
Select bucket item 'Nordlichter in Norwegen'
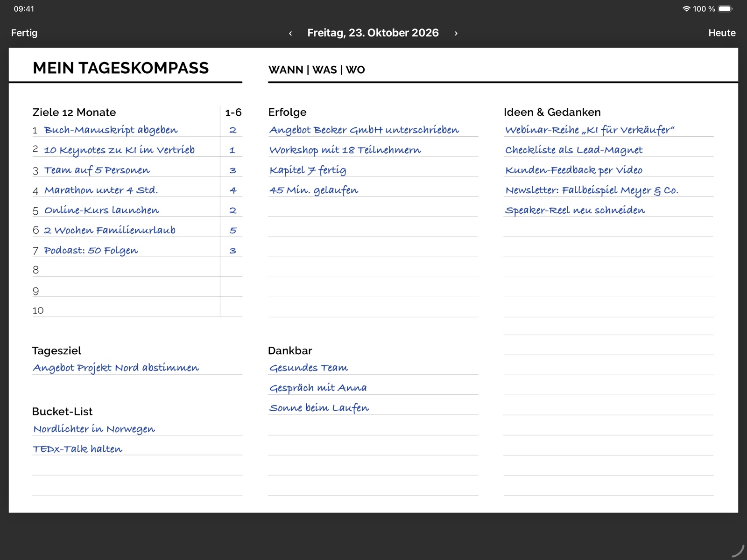[94, 429]
